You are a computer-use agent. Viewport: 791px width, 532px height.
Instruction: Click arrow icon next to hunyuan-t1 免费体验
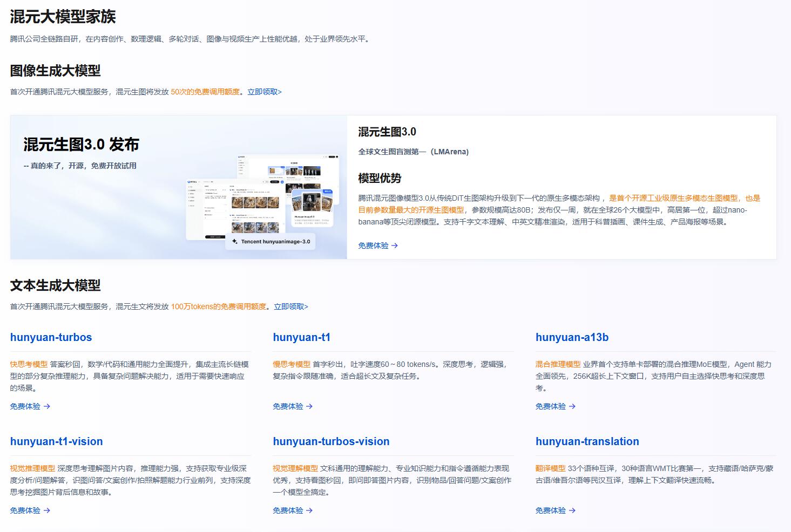[x=309, y=406]
